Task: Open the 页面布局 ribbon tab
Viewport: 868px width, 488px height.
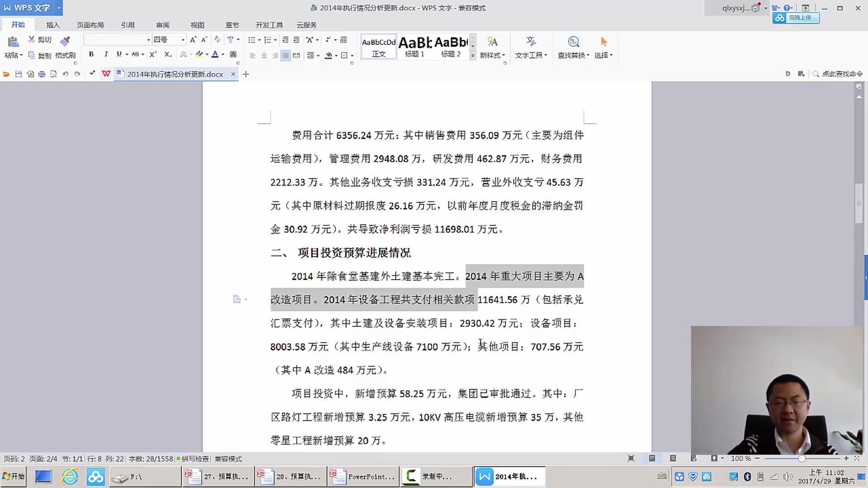Action: (90, 25)
